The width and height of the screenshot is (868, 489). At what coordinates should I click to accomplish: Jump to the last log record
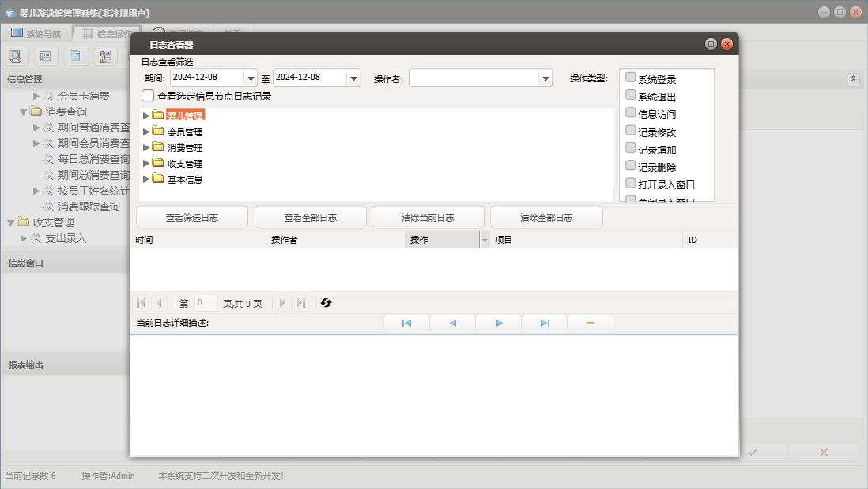pos(545,324)
